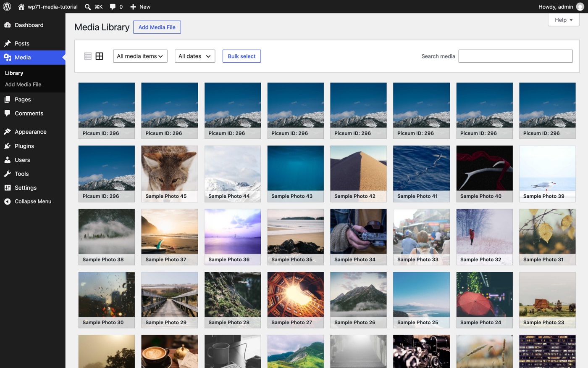Select Sample Photo 42 dune thumbnail
Viewport: 588px width, 368px height.
(x=359, y=174)
